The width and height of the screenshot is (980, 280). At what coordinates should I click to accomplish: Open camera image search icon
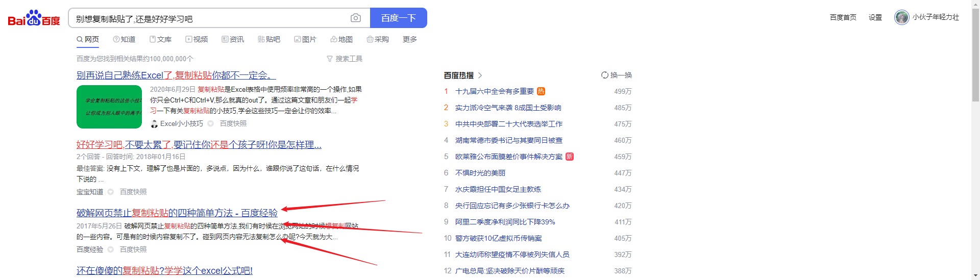pos(356,18)
